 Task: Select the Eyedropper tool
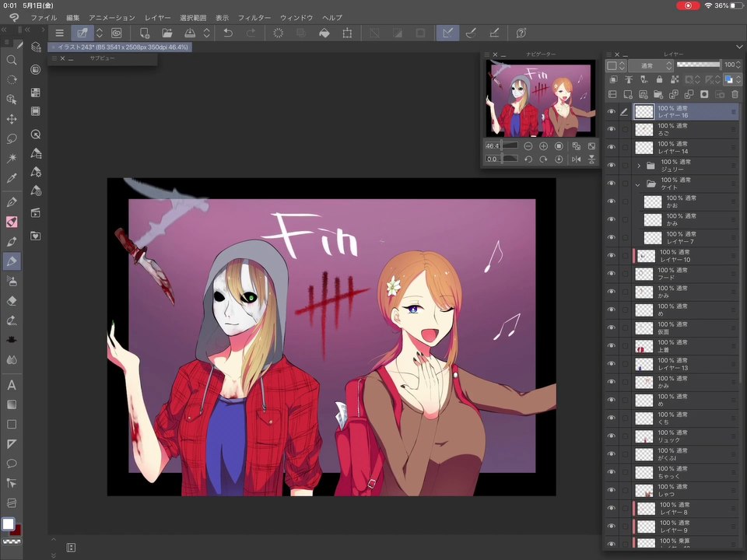(12, 178)
